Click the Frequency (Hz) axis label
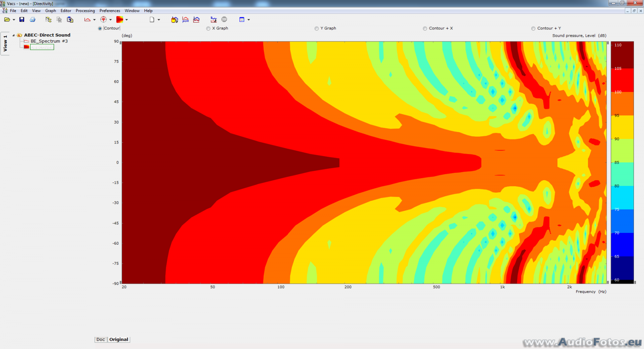This screenshot has width=644, height=349. pos(591,291)
